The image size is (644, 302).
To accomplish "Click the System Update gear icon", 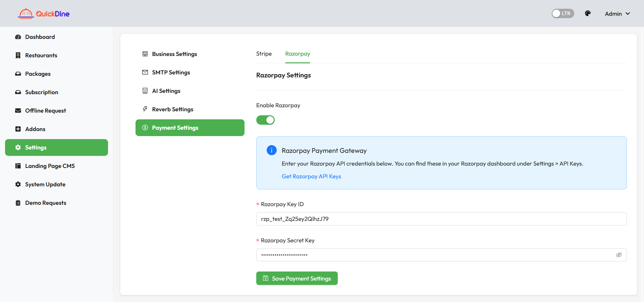I will 18,184.
